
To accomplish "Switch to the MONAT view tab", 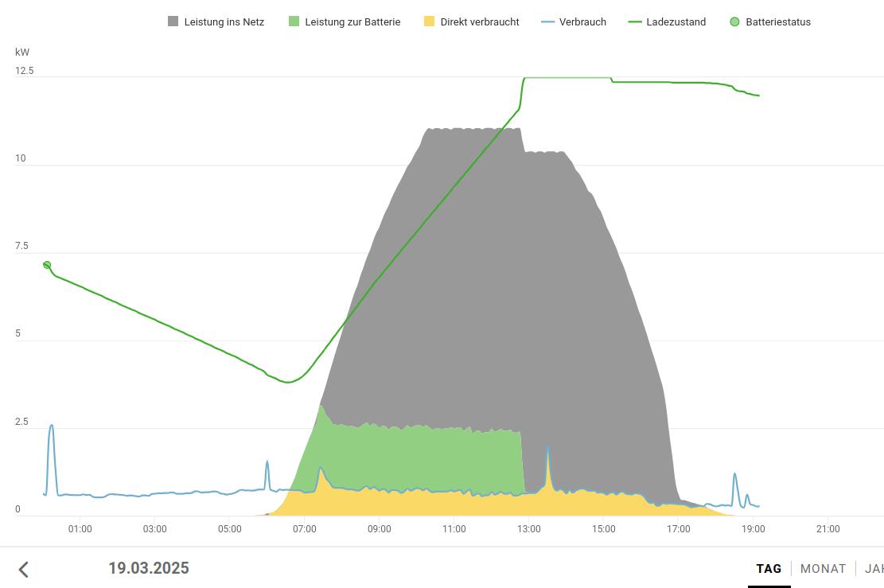I will 823,569.
